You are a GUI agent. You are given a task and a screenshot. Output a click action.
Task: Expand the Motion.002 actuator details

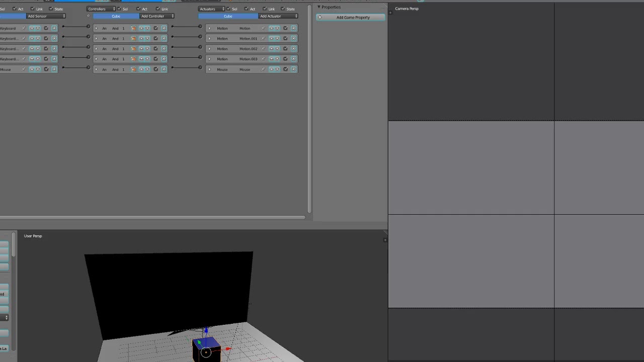click(209, 49)
